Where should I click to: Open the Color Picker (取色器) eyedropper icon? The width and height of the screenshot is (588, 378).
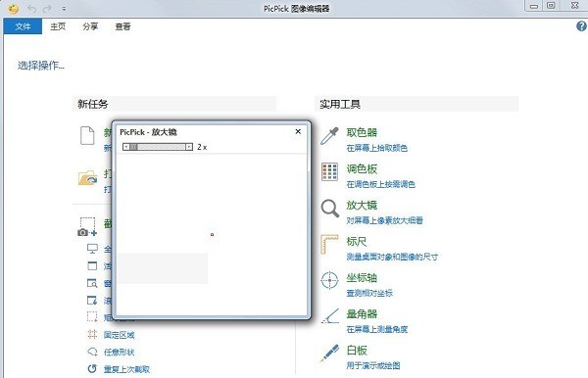329,136
